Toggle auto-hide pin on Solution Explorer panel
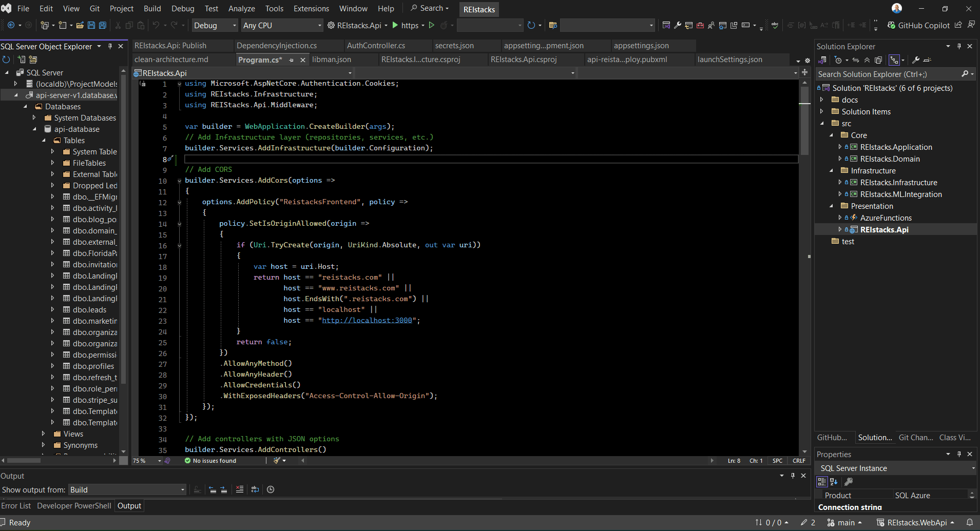This screenshot has width=980, height=531. coord(959,46)
